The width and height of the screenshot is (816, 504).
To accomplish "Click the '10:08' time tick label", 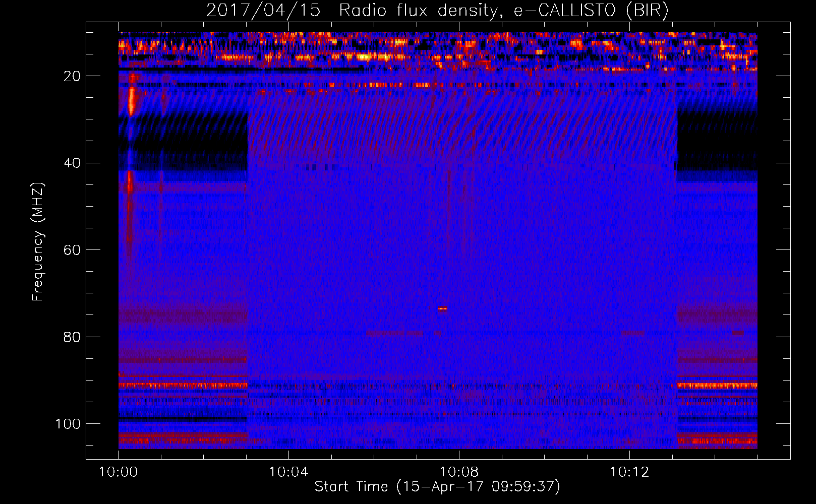I will pyautogui.click(x=459, y=472).
